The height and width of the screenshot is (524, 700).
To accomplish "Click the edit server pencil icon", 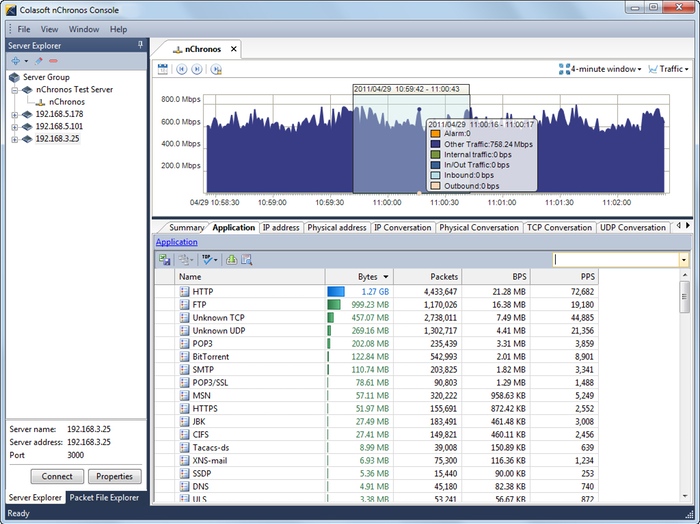I will pyautogui.click(x=39, y=61).
